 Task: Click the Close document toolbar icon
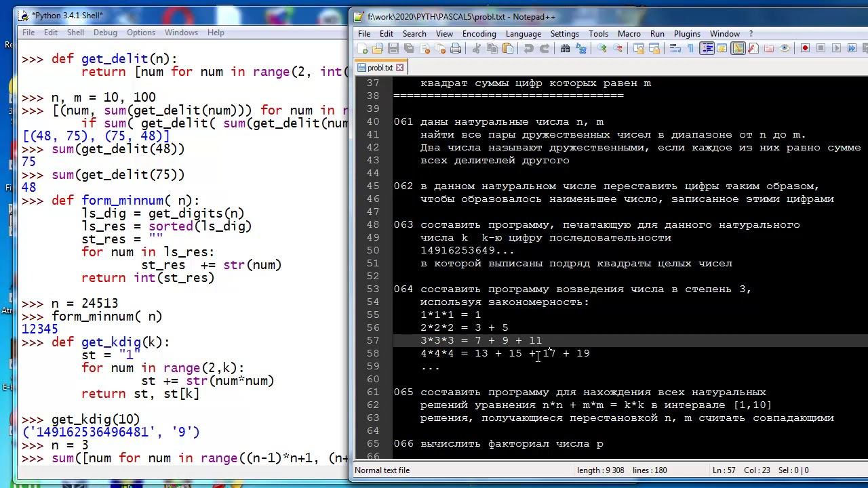[x=425, y=48]
